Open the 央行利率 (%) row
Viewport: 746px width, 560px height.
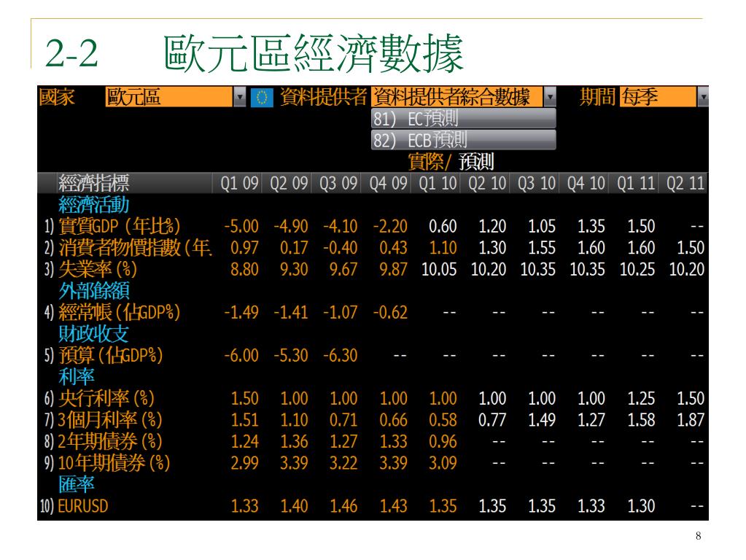[x=373, y=397]
